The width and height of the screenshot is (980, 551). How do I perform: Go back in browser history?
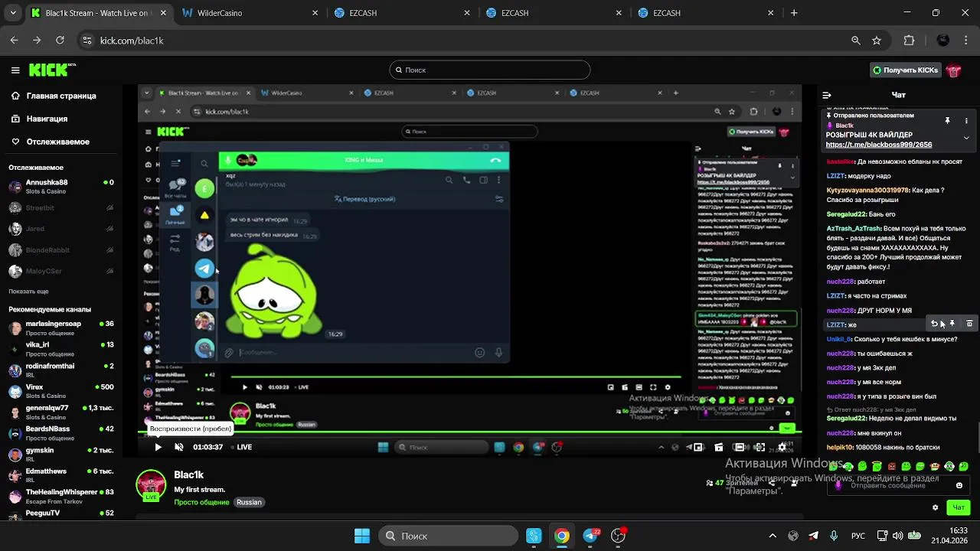pos(14,41)
